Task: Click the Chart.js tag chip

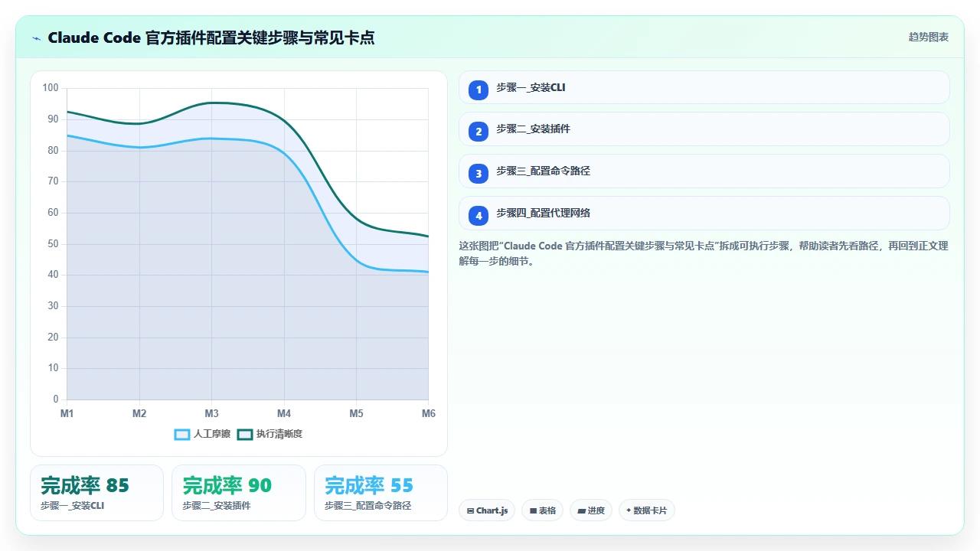Action: pyautogui.click(x=487, y=510)
